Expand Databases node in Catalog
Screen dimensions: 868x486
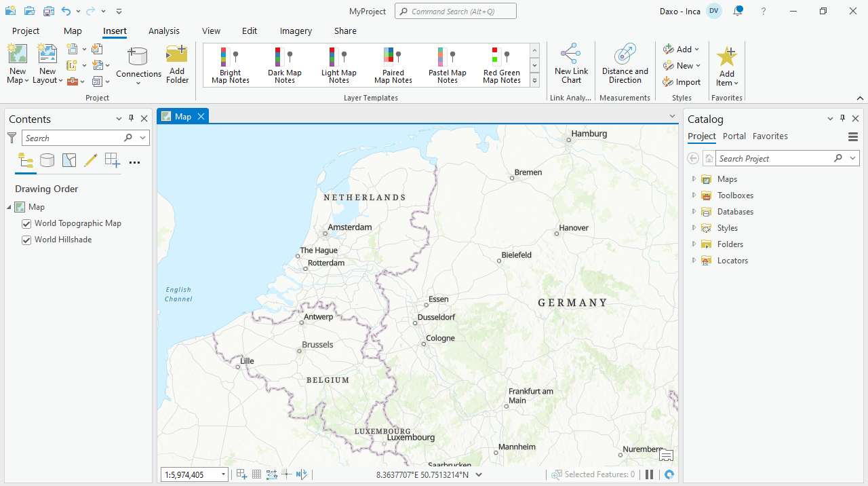click(x=694, y=212)
